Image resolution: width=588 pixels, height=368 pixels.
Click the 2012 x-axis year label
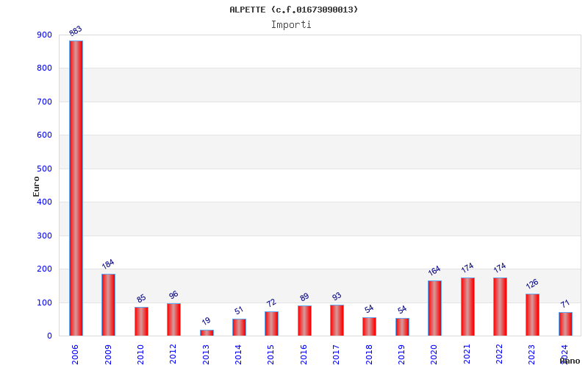(x=173, y=355)
